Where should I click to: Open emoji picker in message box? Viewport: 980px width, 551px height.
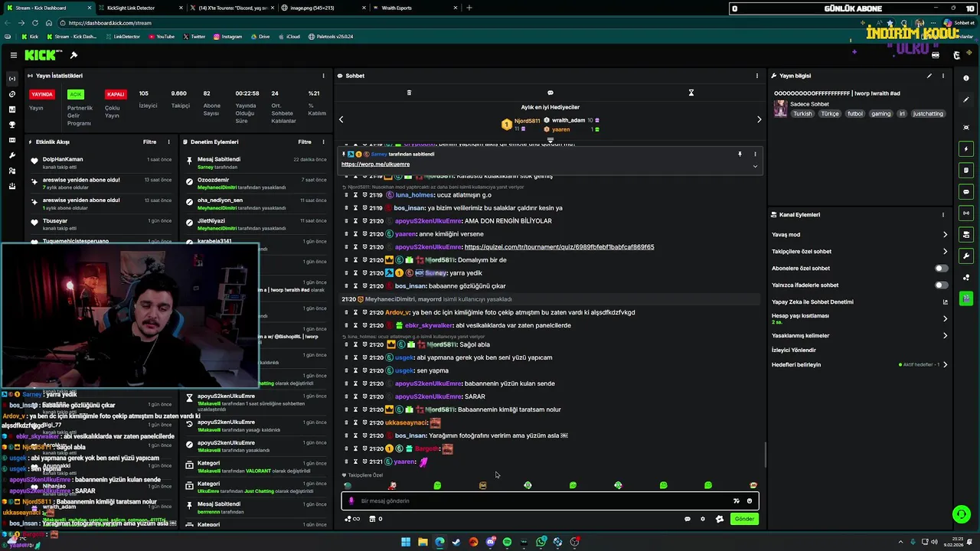coord(750,501)
